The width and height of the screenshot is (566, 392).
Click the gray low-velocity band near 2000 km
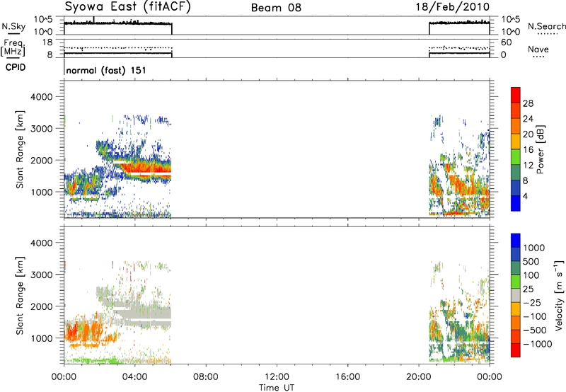pyautogui.click(x=144, y=313)
